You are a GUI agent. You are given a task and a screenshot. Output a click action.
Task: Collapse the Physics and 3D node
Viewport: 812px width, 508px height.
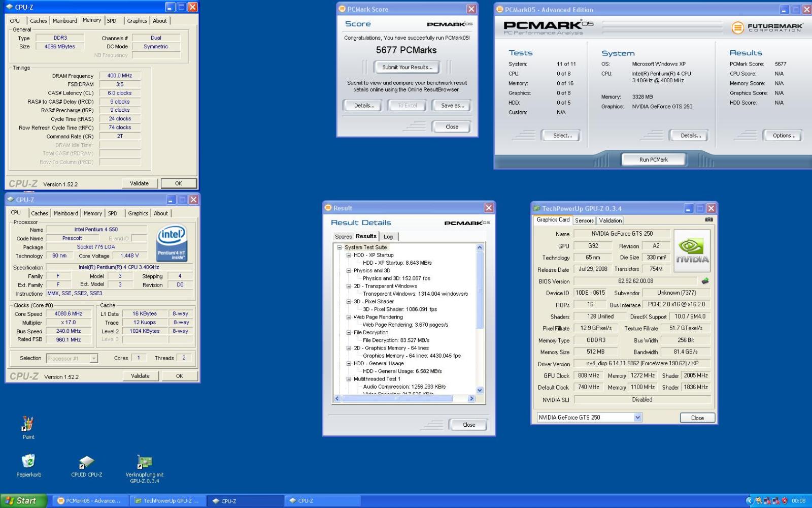[349, 271]
